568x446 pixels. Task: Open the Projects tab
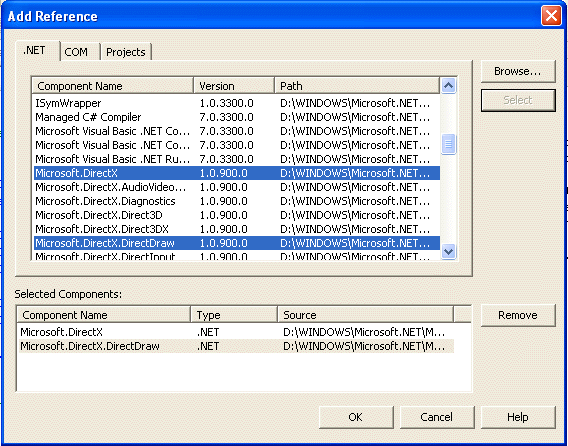pyautogui.click(x=126, y=52)
